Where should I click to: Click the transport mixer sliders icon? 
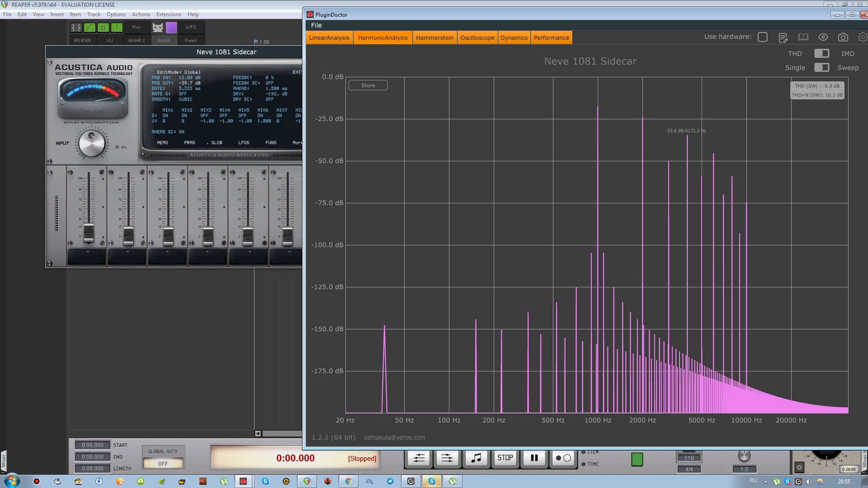419,458
